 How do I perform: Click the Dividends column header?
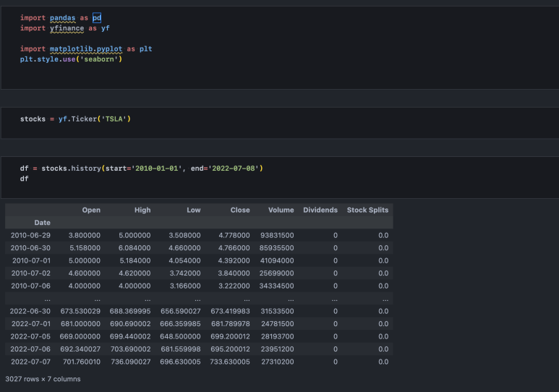tap(320, 210)
